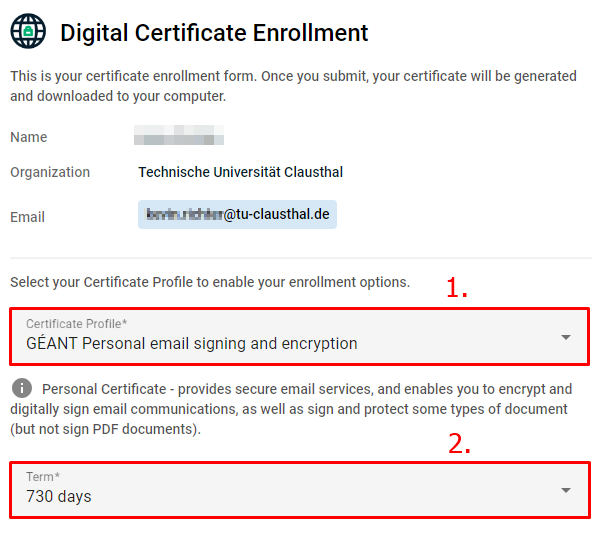Viewport: 601px width, 534px height.
Task: Click the Personal Certificate description text
Action: 300,409
